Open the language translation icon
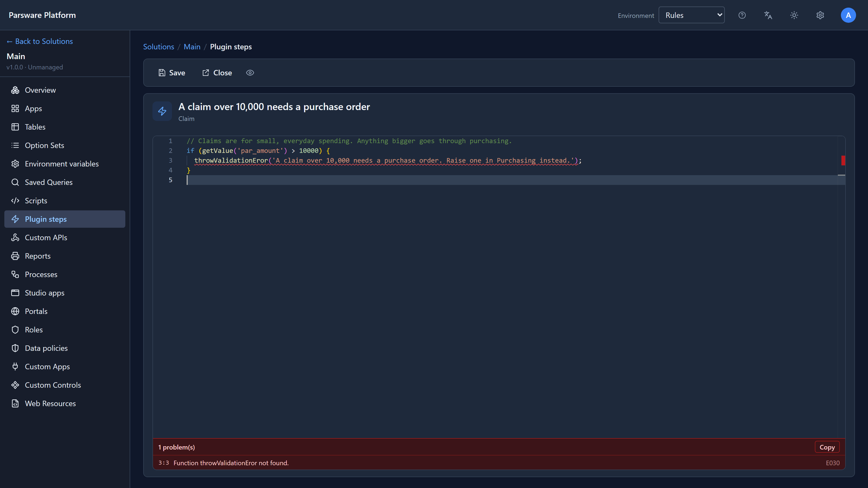The height and width of the screenshot is (488, 868). click(x=768, y=15)
